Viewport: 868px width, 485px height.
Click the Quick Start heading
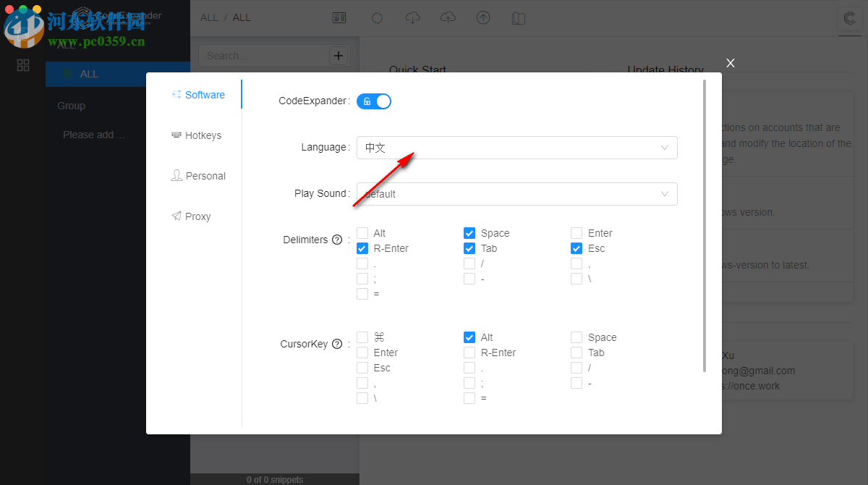coord(418,70)
